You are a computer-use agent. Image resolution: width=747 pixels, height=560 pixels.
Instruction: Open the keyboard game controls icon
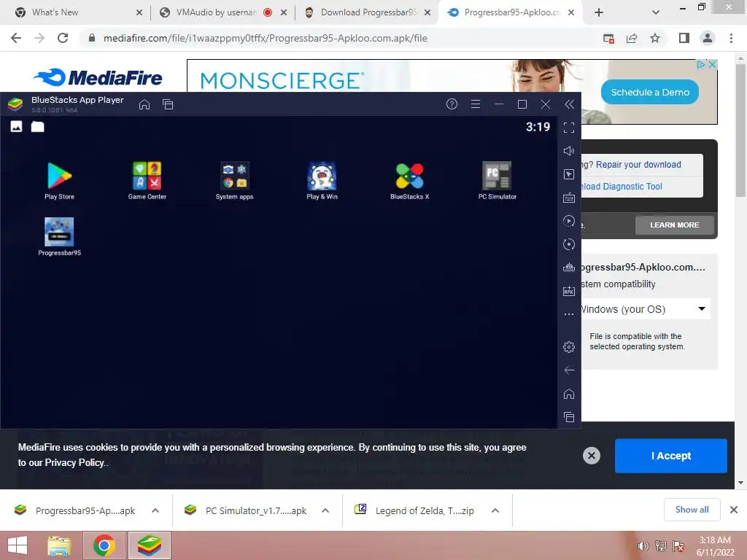click(569, 198)
